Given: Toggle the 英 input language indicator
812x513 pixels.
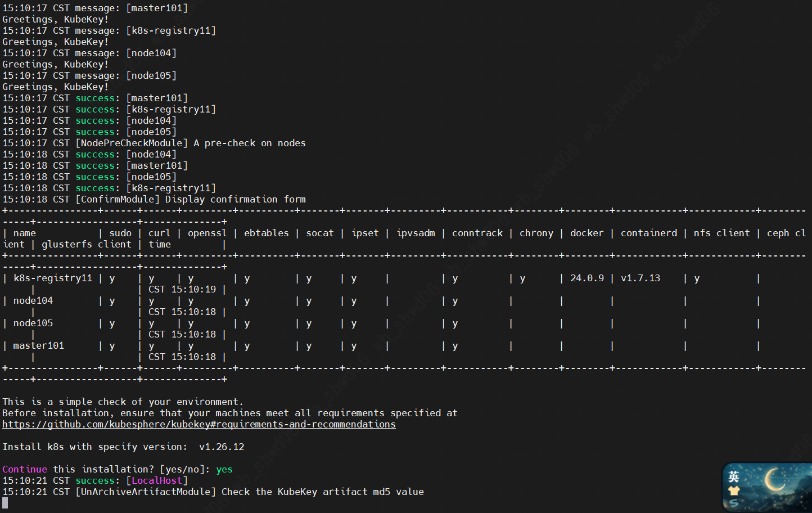Looking at the screenshot, I should [734, 477].
